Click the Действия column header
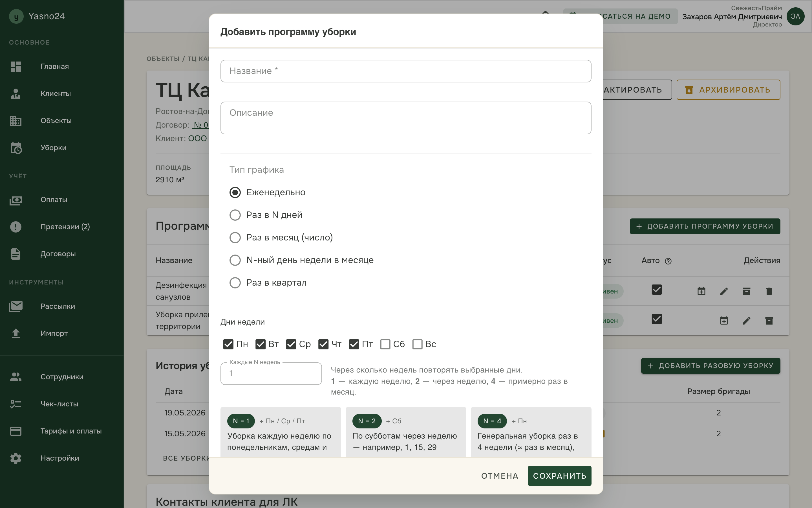812x508 pixels. (x=762, y=260)
